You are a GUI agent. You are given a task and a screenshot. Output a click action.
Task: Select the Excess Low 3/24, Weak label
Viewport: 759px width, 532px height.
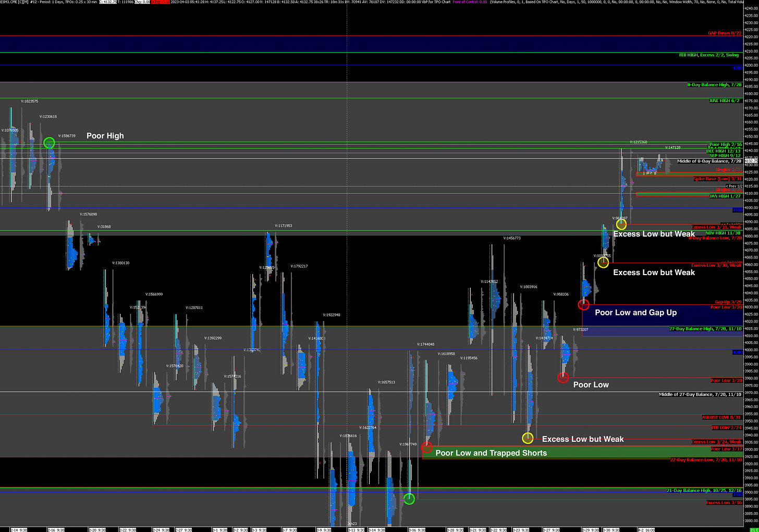pos(717,442)
